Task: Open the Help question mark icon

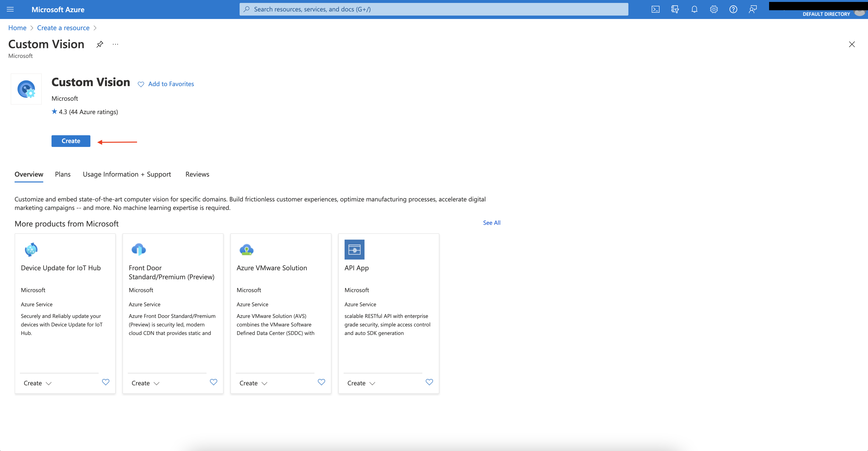Action: (x=733, y=9)
